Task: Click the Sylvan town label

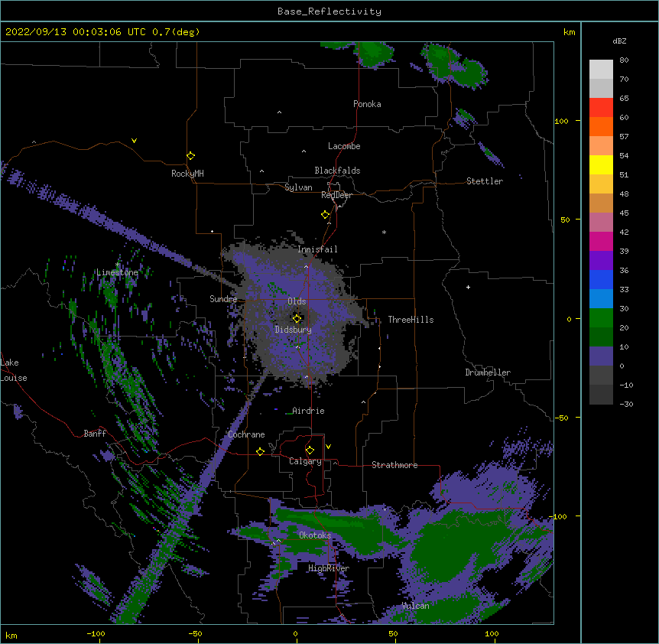Action: [x=298, y=187]
